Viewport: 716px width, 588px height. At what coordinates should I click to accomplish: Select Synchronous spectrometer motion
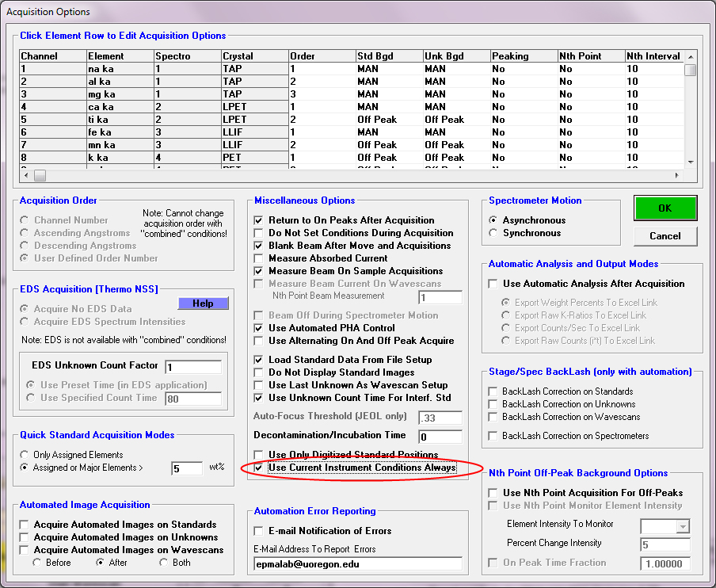[495, 233]
